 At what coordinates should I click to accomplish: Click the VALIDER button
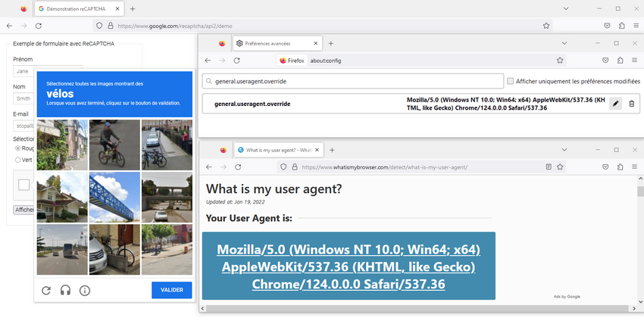coord(172,290)
